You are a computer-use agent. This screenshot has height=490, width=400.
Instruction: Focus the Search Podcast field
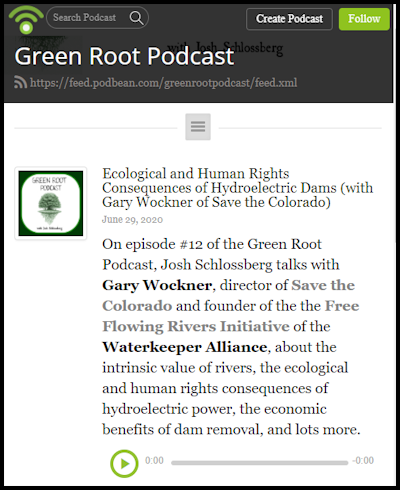click(97, 18)
